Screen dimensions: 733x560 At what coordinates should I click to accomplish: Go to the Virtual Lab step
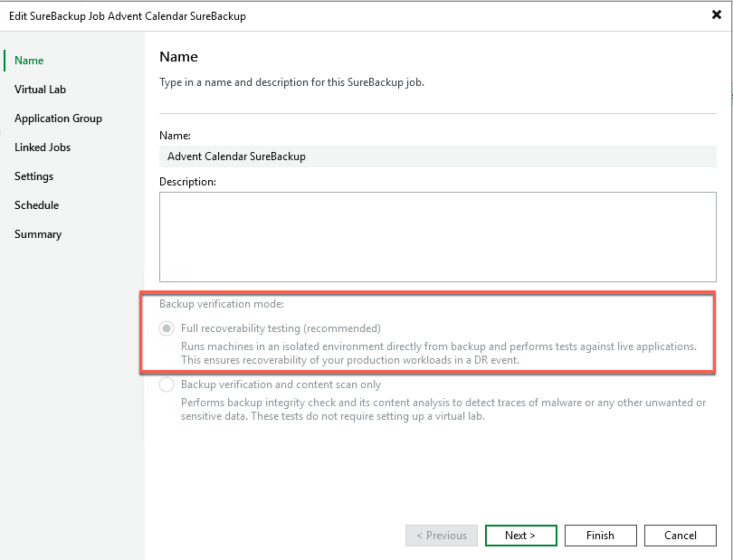pyautogui.click(x=40, y=90)
